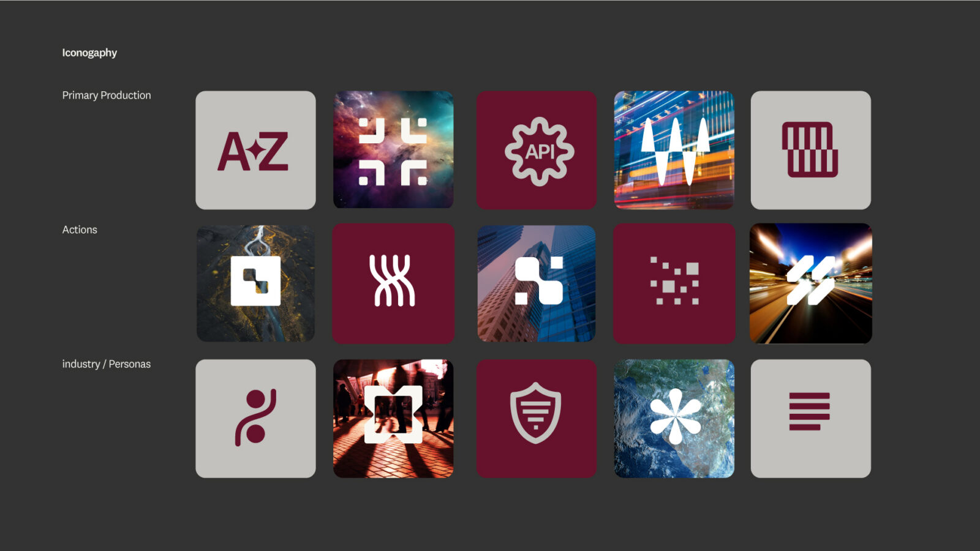Click the A-Z sparkle icon tile
980x551 pixels.
click(255, 150)
